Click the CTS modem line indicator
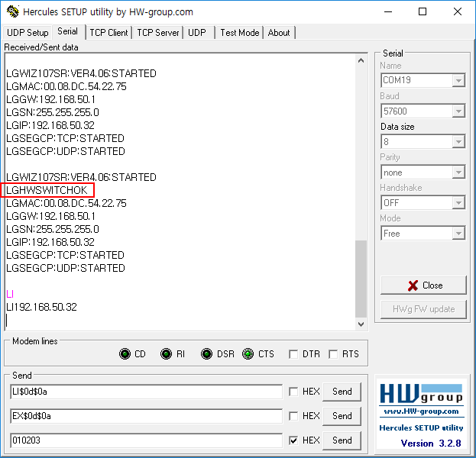 point(248,354)
